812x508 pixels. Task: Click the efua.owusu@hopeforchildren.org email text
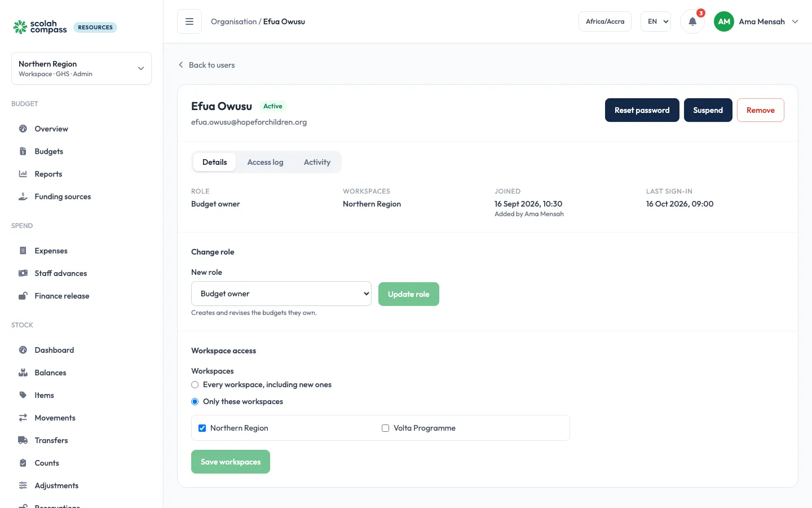click(249, 122)
